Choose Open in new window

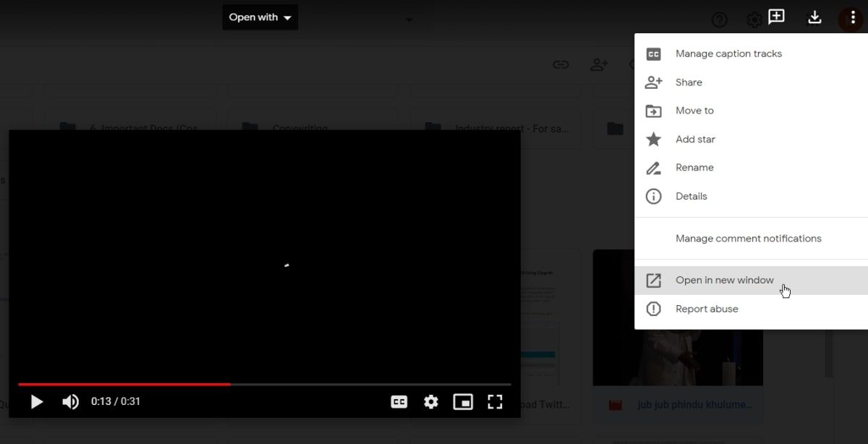coord(751,280)
